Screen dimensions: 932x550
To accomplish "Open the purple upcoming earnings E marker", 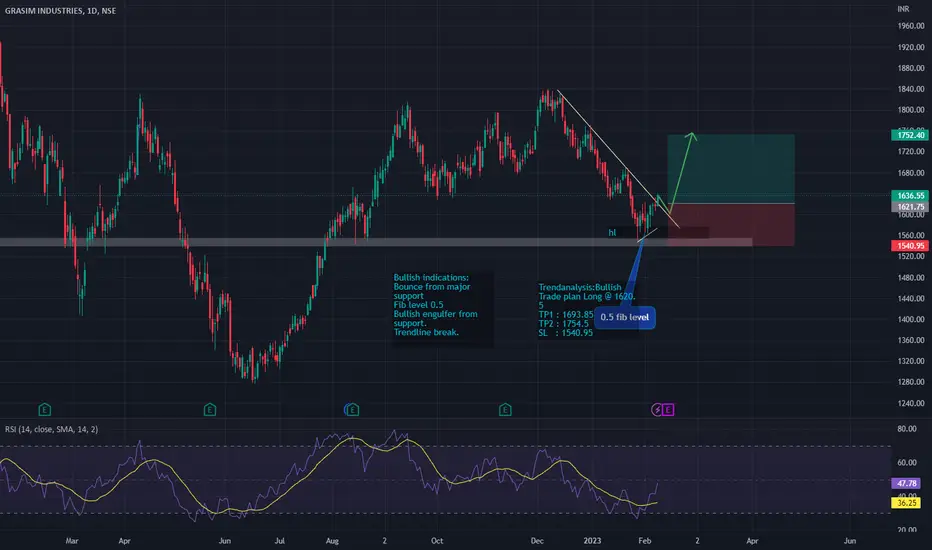I will pyautogui.click(x=669, y=409).
